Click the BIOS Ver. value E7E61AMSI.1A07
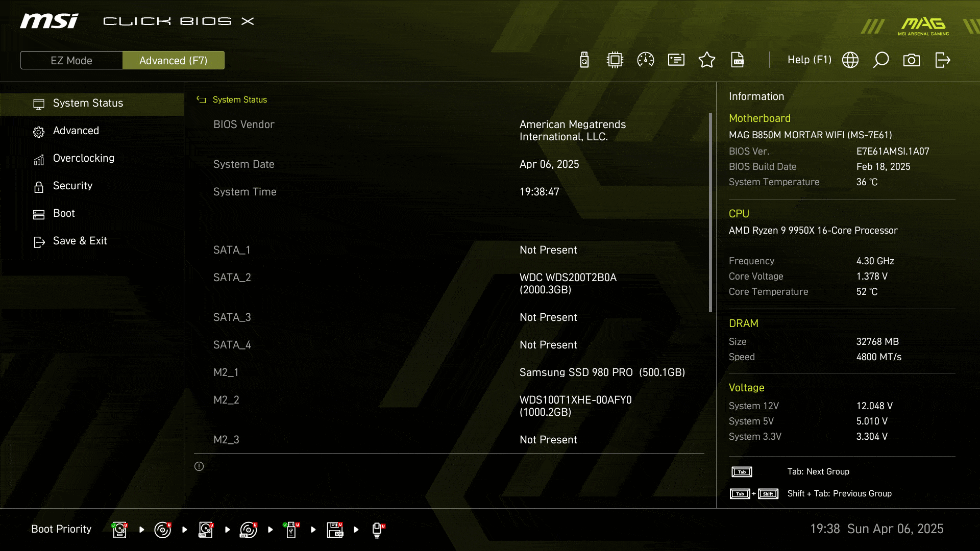Screen dimensions: 980x551 point(893,152)
